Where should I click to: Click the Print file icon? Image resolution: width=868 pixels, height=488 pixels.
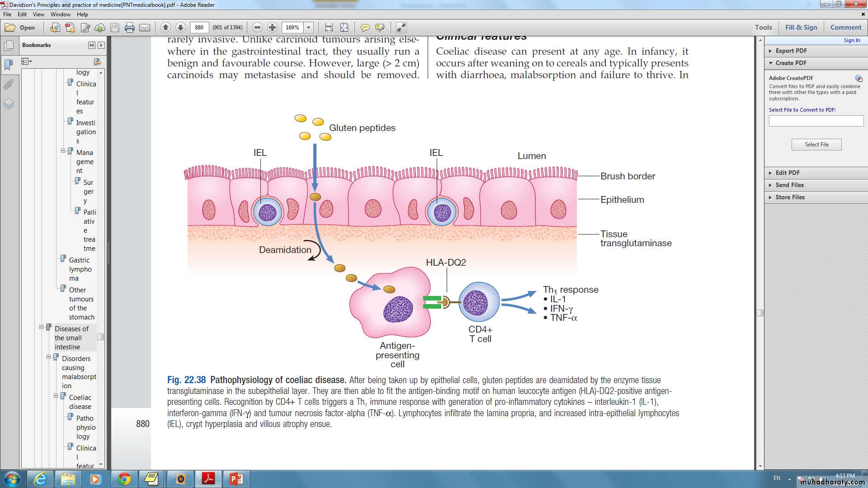click(130, 28)
